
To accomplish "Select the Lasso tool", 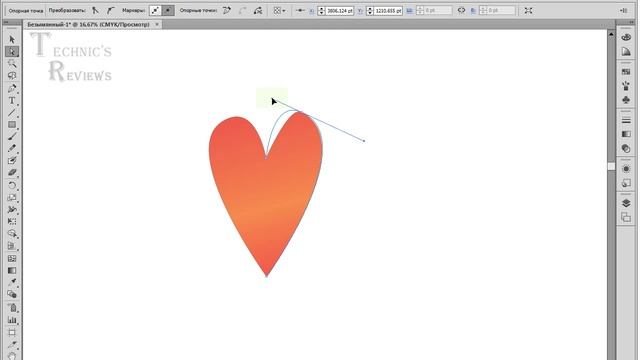I will point(12,76).
